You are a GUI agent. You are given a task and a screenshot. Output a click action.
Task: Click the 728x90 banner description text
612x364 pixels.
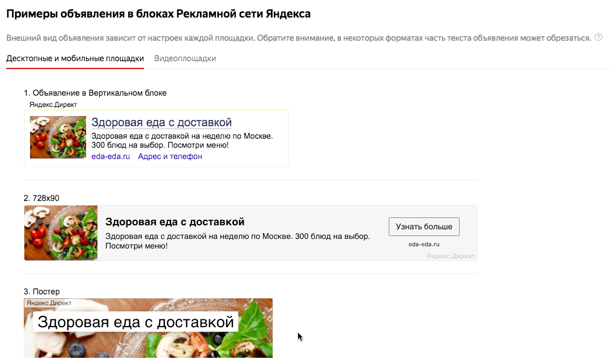237,241
